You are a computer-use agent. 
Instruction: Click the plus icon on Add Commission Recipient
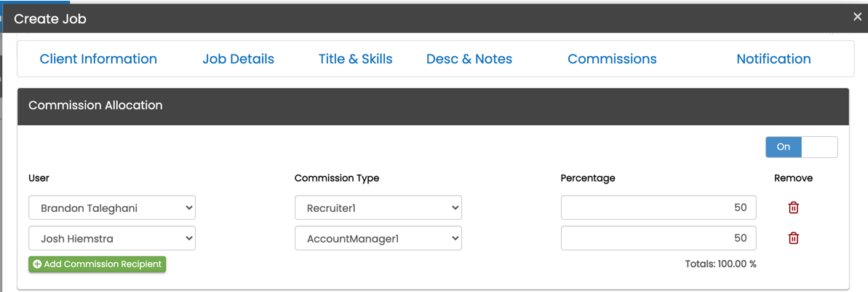(37, 264)
